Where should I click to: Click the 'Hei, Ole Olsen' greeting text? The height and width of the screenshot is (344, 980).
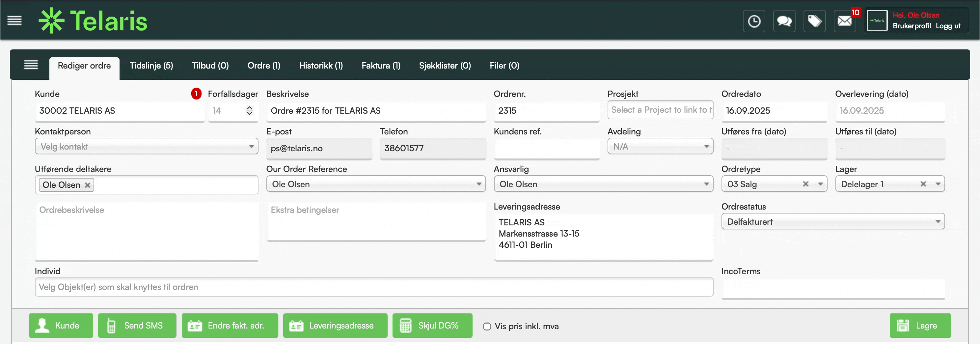point(916,15)
